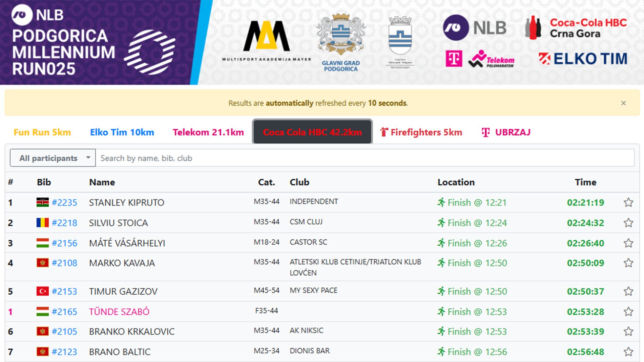This screenshot has width=644, height=362.
Task: Click the NLB Podgorica Millennium Run logo
Action: click(x=94, y=43)
